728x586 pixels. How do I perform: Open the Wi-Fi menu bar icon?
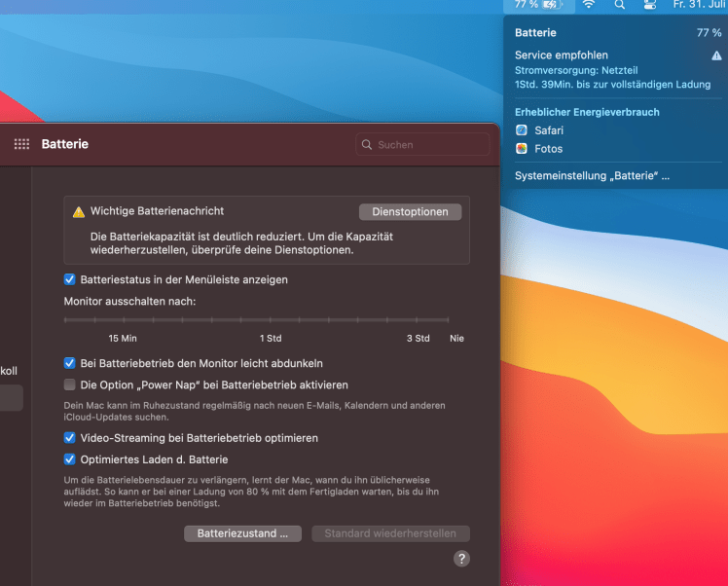pyautogui.click(x=589, y=5)
